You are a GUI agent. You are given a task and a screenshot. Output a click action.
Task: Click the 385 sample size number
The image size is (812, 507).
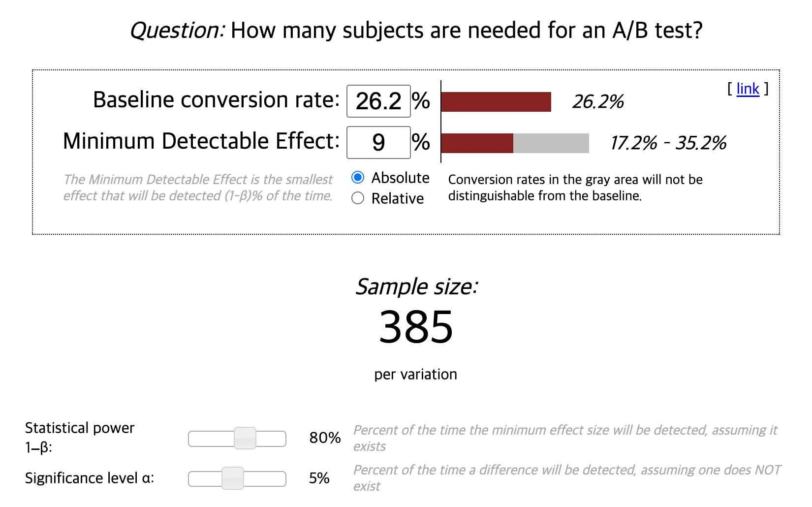(416, 327)
